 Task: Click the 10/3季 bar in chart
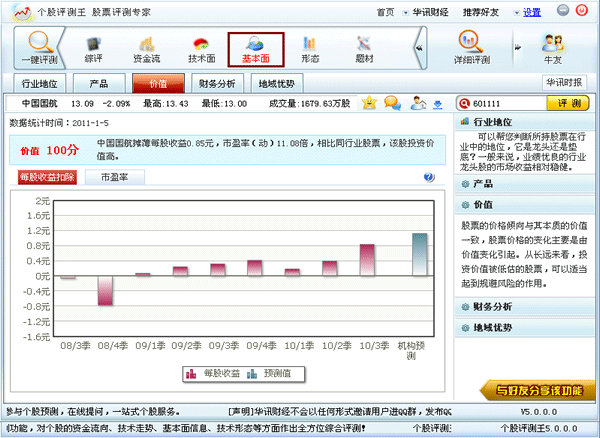367,260
